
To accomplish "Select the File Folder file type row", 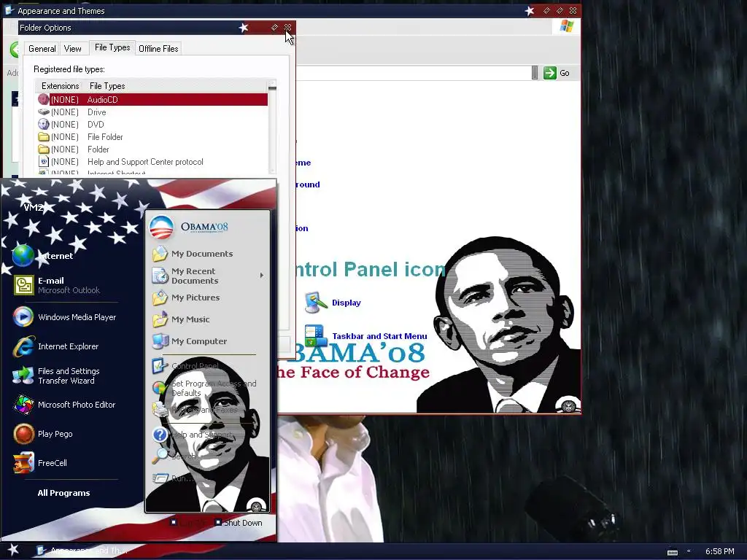I will click(x=152, y=136).
